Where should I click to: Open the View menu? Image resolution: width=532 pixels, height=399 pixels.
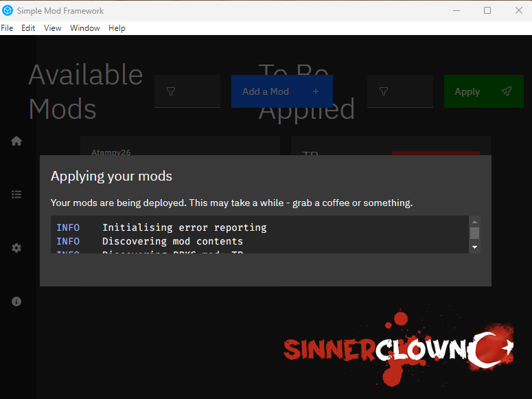tap(53, 28)
